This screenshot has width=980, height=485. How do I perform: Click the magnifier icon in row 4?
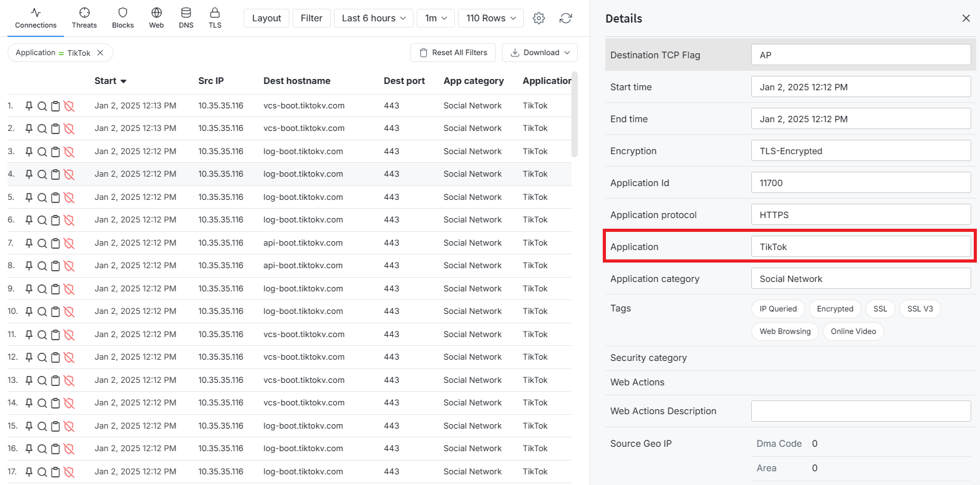point(42,174)
